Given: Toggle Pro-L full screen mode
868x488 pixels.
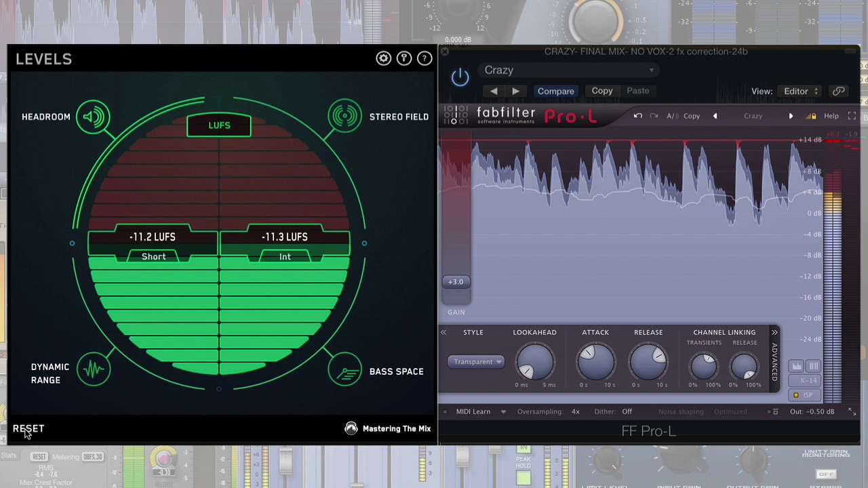Looking at the screenshot, I should tap(852, 116).
